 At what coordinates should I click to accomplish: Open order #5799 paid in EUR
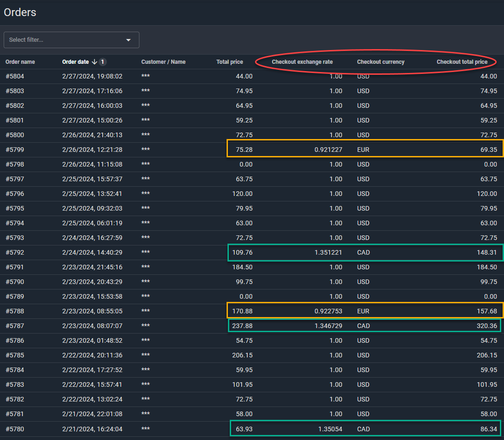pos(15,150)
